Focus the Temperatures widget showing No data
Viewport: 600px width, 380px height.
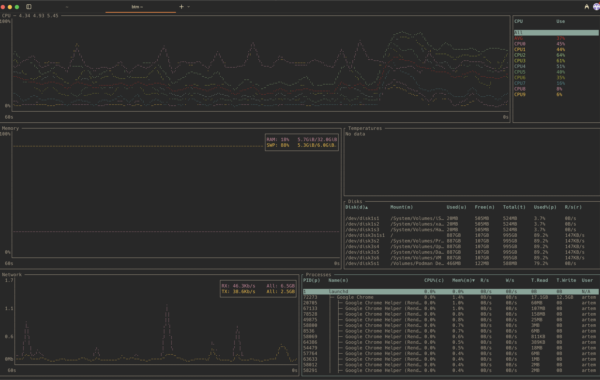click(x=472, y=163)
